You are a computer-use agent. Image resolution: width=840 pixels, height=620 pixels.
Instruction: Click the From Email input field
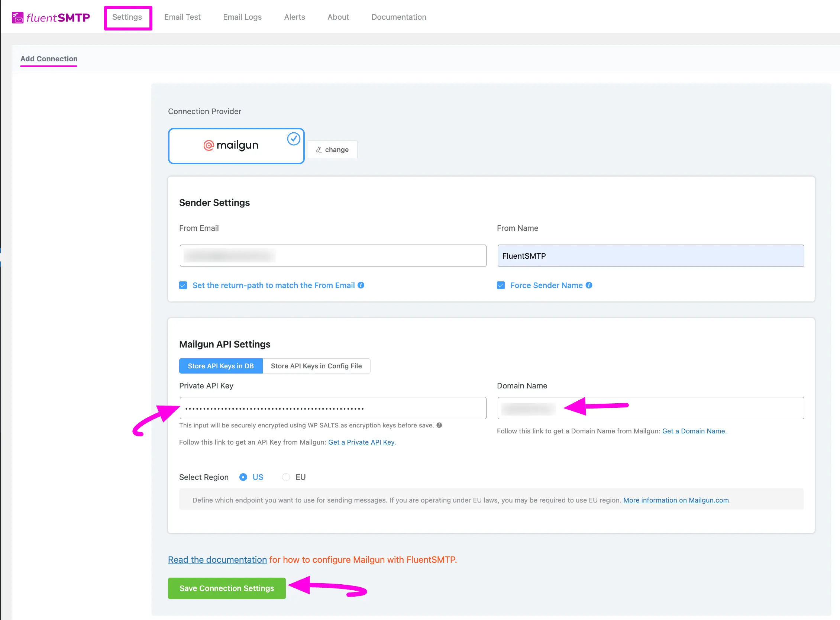point(333,256)
